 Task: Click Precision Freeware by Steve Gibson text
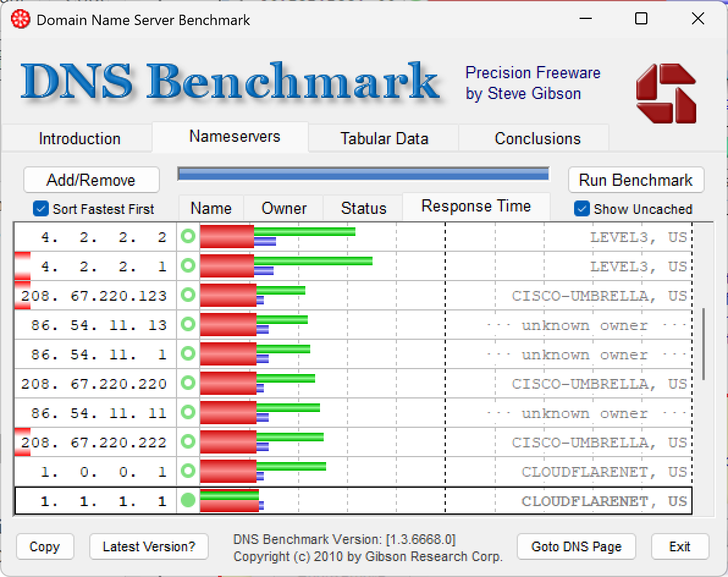pyautogui.click(x=533, y=83)
